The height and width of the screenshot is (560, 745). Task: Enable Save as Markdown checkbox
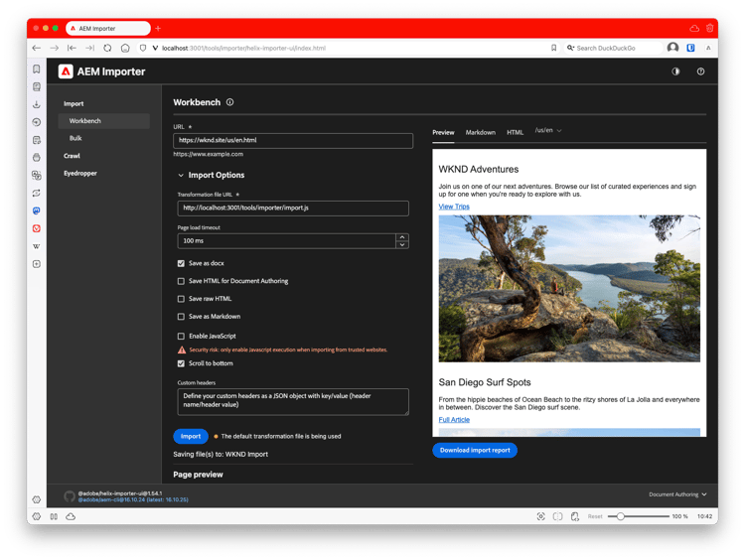(181, 317)
